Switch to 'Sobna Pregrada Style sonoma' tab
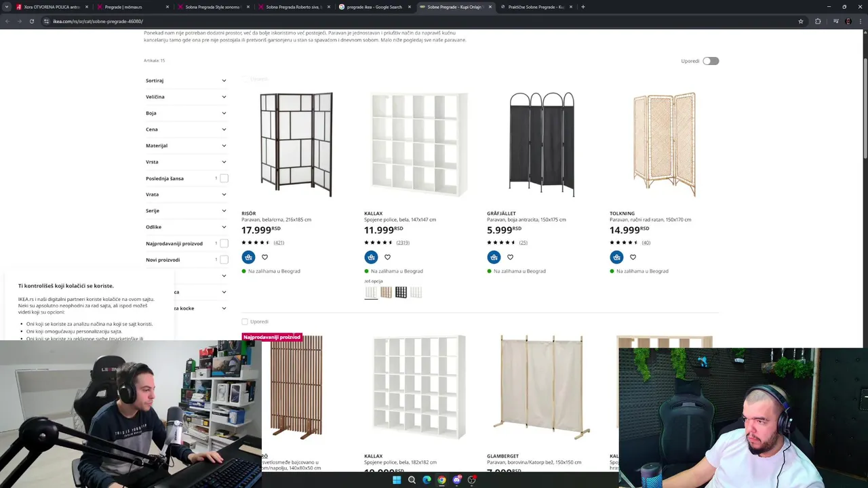868x488 pixels. click(212, 7)
